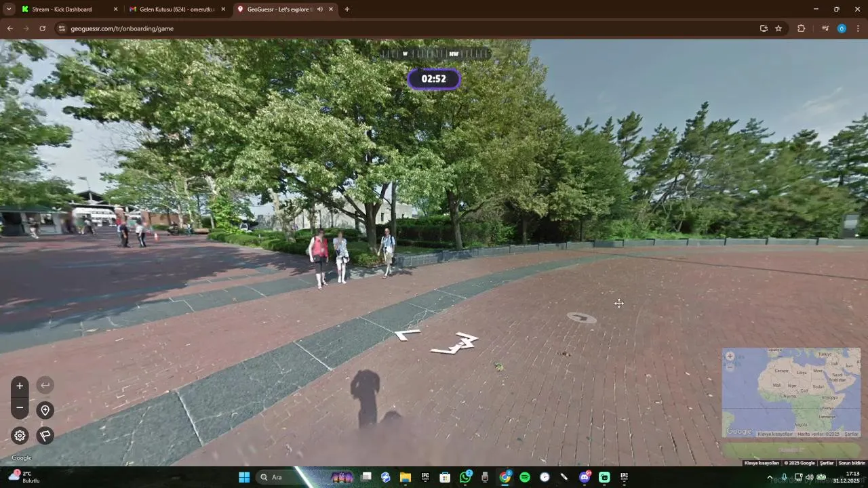Viewport: 868px width, 488px height.
Task: Undo the last move with the back-arrow button
Action: pos(45,386)
